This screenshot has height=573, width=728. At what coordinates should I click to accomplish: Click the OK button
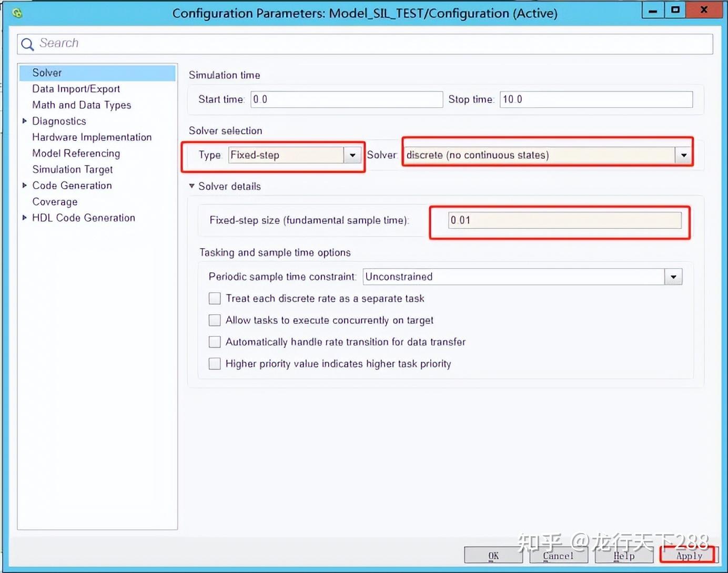coord(493,556)
